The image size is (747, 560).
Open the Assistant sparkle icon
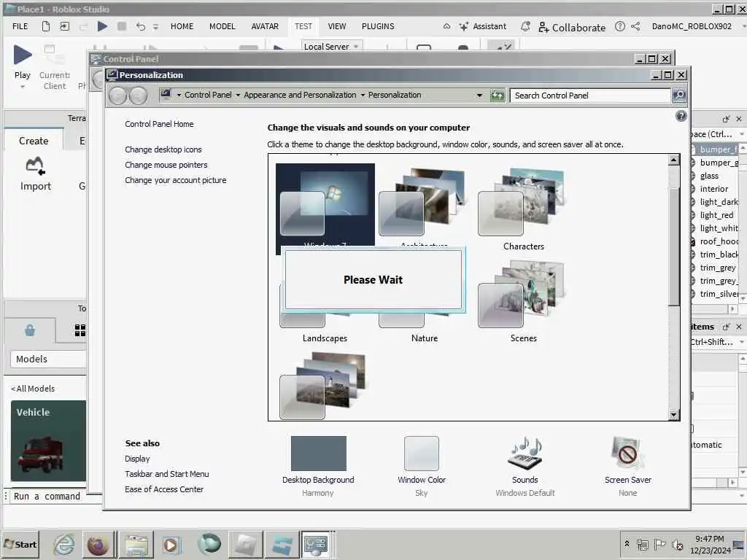tap(463, 27)
